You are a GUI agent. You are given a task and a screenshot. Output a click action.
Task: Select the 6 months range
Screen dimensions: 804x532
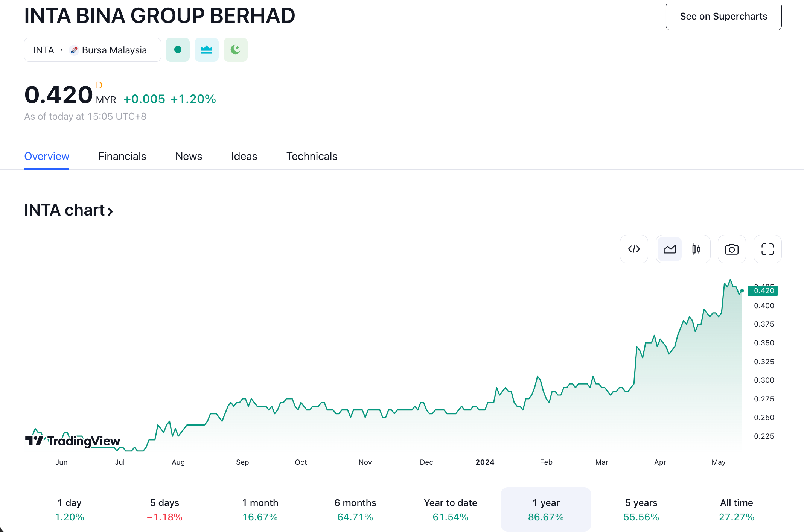click(355, 509)
